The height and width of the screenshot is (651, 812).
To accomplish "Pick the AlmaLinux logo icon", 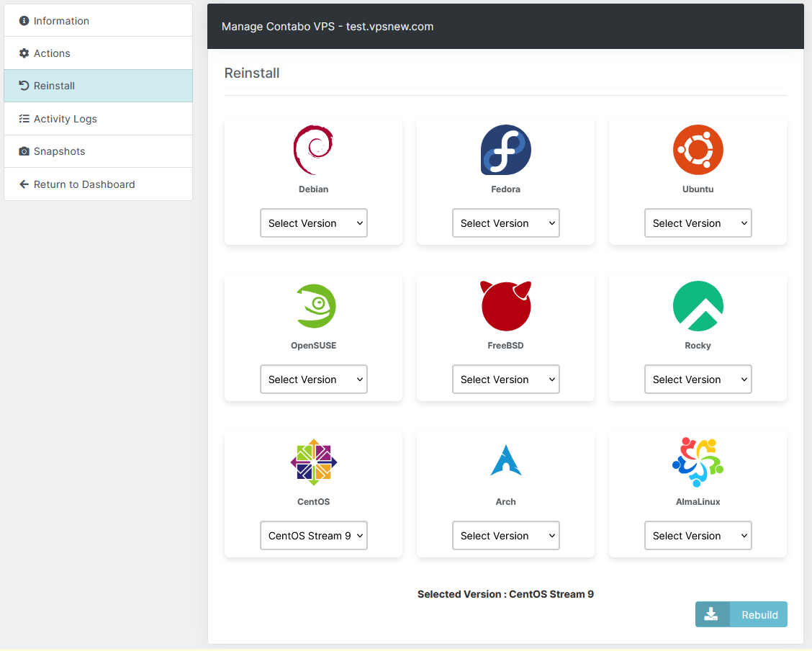I will click(x=698, y=462).
